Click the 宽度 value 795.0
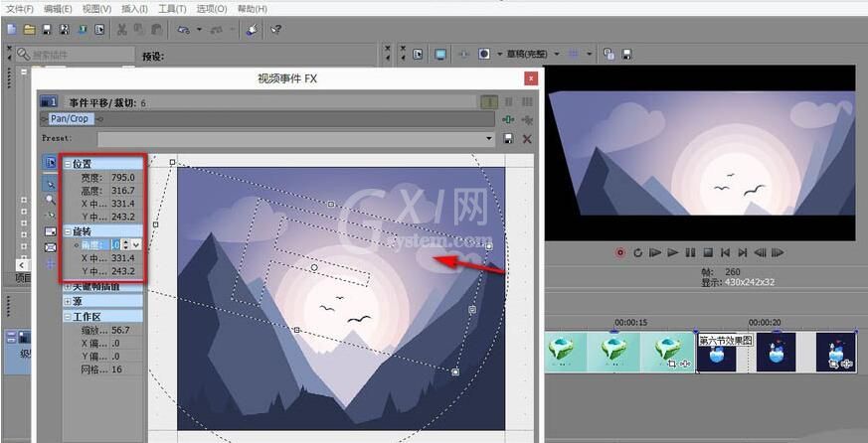Viewport: 868px width, 443px height. click(x=123, y=177)
